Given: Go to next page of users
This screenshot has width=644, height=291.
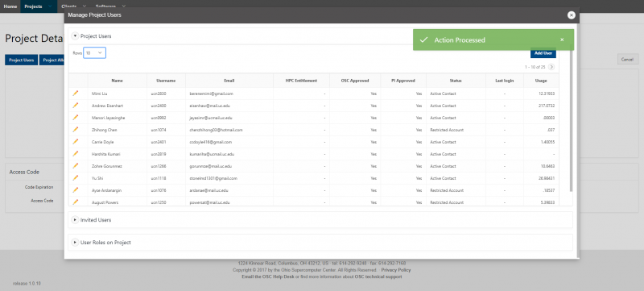Looking at the screenshot, I should (x=551, y=67).
